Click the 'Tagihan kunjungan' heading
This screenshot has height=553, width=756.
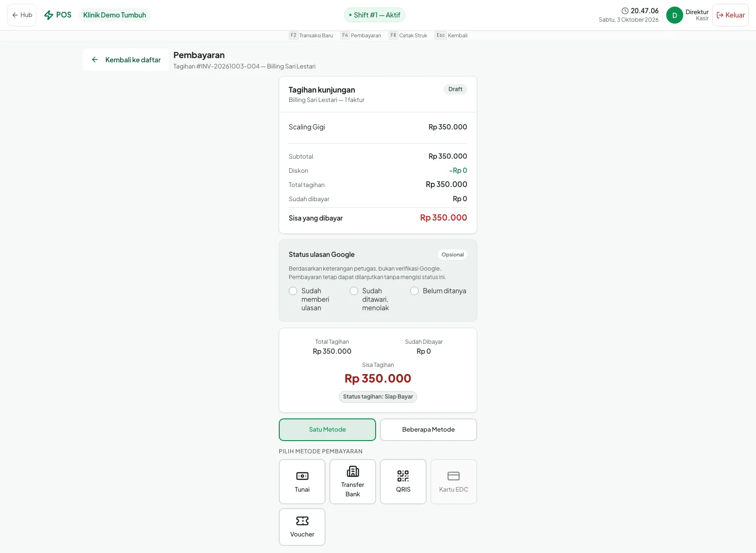pos(322,90)
